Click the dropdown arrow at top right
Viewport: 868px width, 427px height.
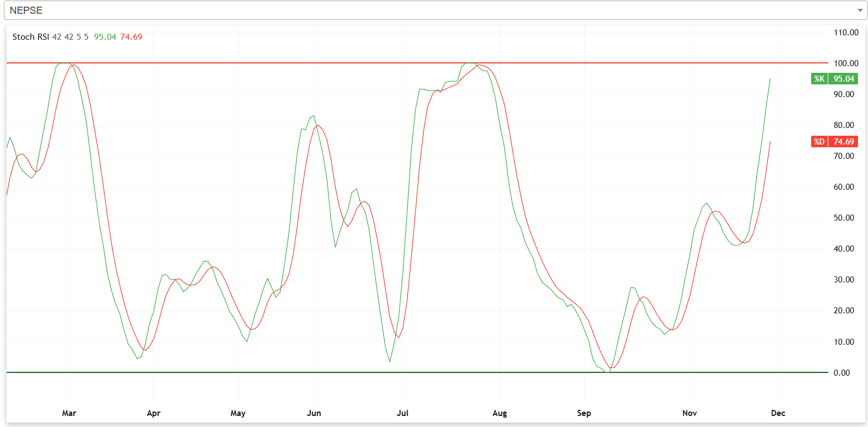pyautogui.click(x=859, y=10)
